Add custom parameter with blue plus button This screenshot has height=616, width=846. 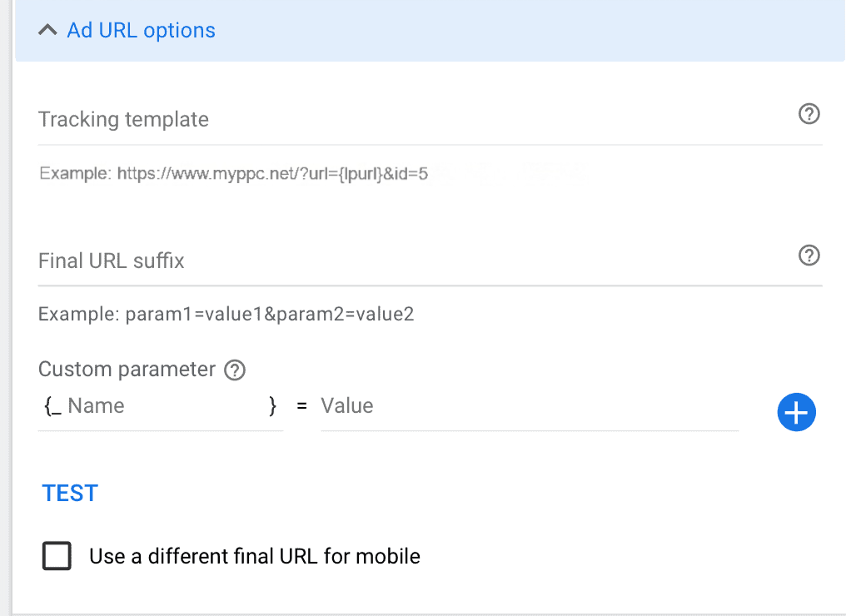coord(796,412)
